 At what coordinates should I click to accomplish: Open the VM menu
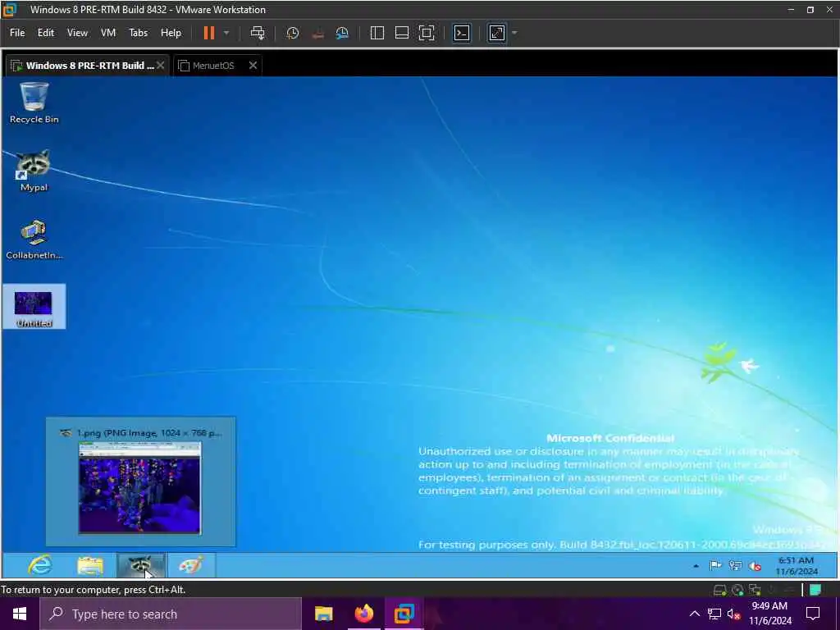tap(108, 33)
